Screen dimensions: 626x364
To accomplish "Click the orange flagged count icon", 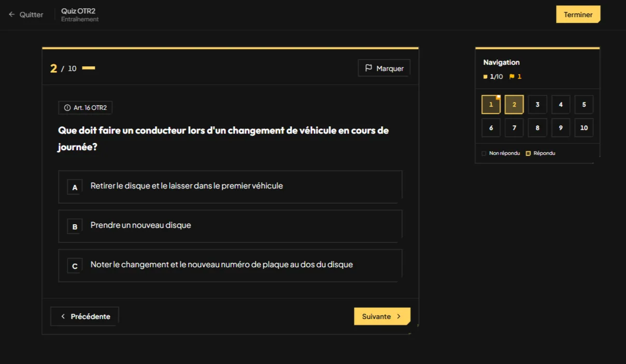I will pyautogui.click(x=512, y=77).
